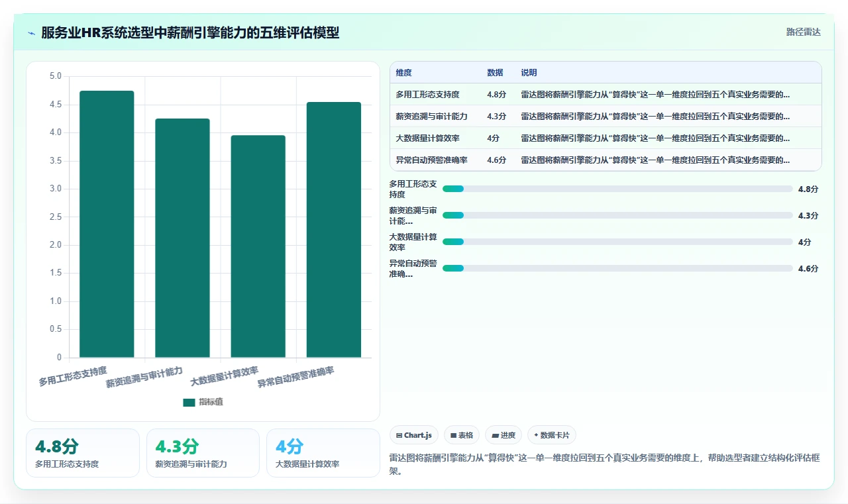Click the page title 服务业HR系统选型中薪酬引擎能力的五维评估模型
The height and width of the screenshot is (504, 848).
[190, 32]
